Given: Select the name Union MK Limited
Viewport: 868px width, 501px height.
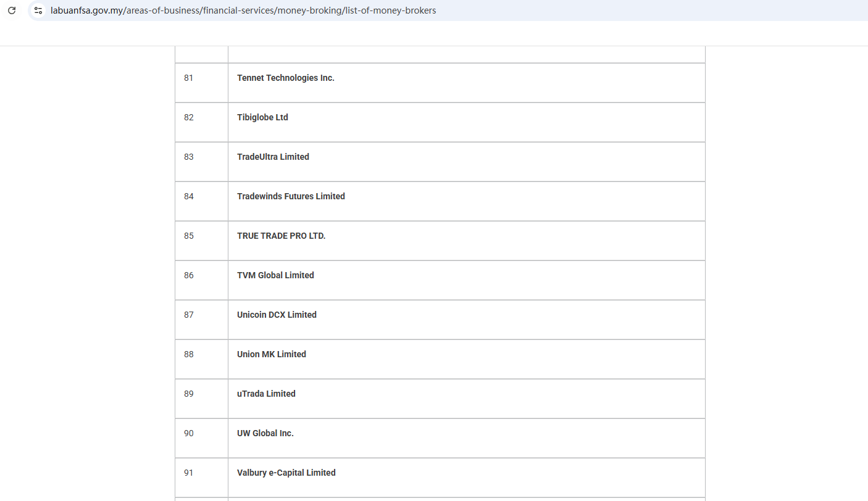Looking at the screenshot, I should pos(272,354).
